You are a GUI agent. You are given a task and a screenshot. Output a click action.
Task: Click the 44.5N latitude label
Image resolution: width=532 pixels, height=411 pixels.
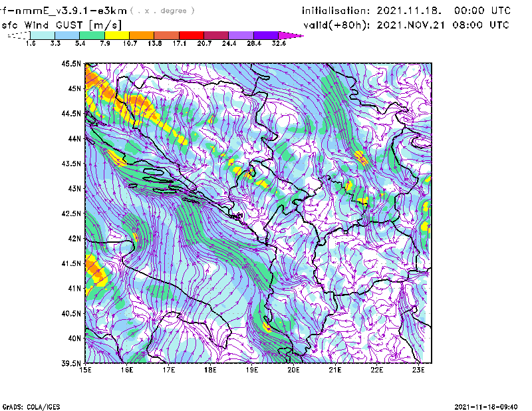(x=71, y=113)
